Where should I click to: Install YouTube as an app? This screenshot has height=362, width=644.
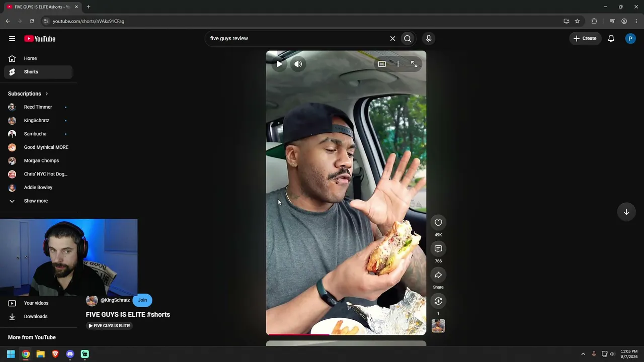pyautogui.click(x=566, y=21)
